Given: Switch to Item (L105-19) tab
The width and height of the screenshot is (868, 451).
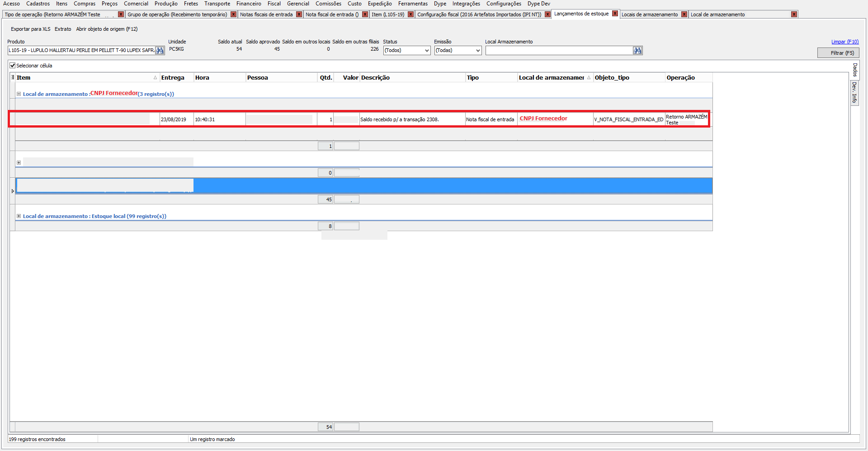Looking at the screenshot, I should point(388,14).
